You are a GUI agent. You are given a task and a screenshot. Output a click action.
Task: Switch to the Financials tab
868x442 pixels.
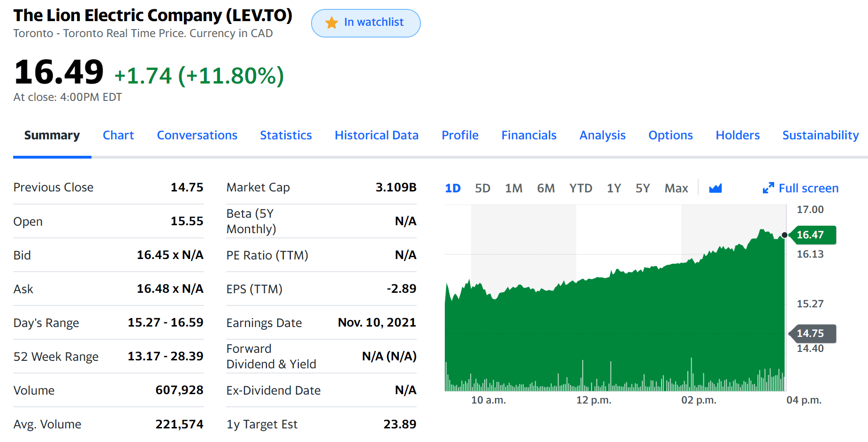(x=529, y=135)
